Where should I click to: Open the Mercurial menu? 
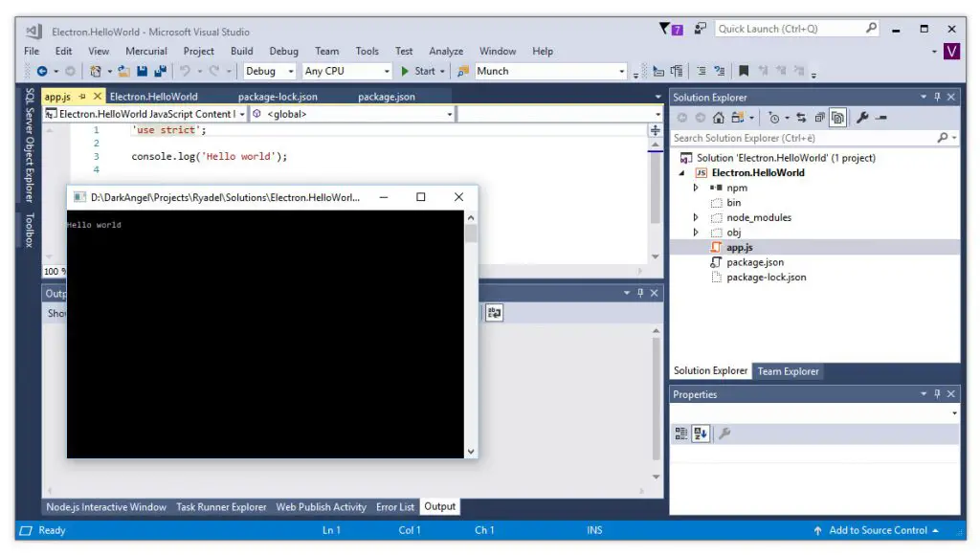coord(146,51)
